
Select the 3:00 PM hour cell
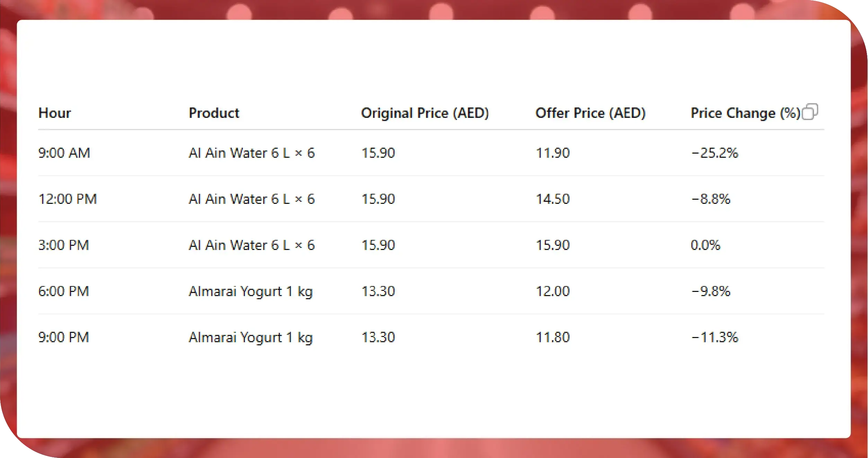64,245
